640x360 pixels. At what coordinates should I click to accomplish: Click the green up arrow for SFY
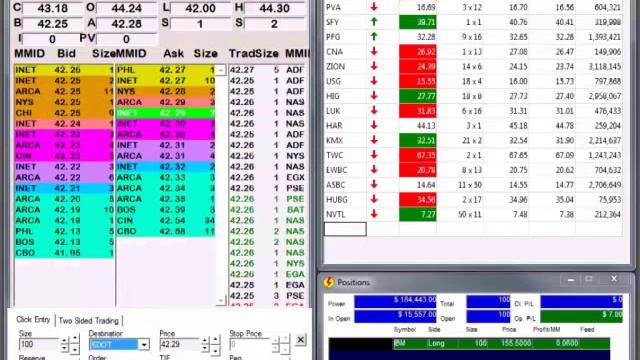374,22
